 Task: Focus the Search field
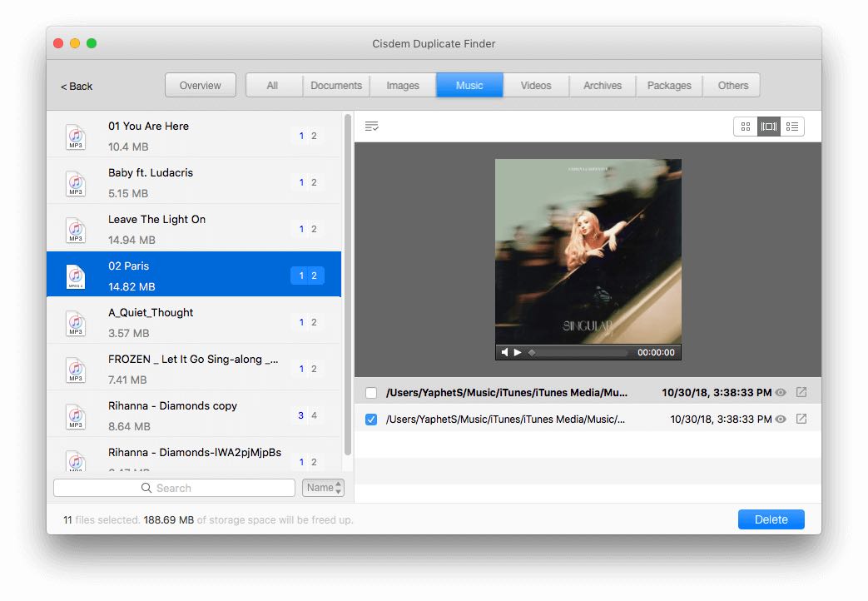174,488
